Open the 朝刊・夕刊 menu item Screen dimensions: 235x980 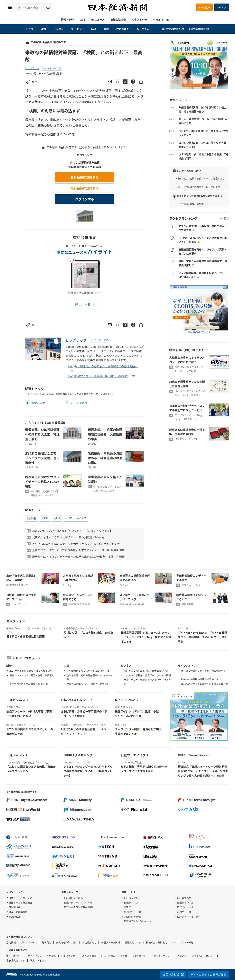[67, 19]
